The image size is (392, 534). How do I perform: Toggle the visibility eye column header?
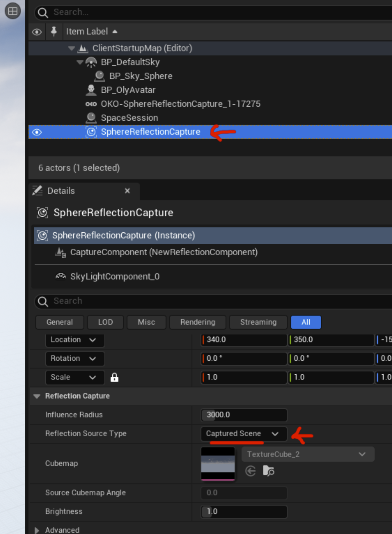(37, 32)
